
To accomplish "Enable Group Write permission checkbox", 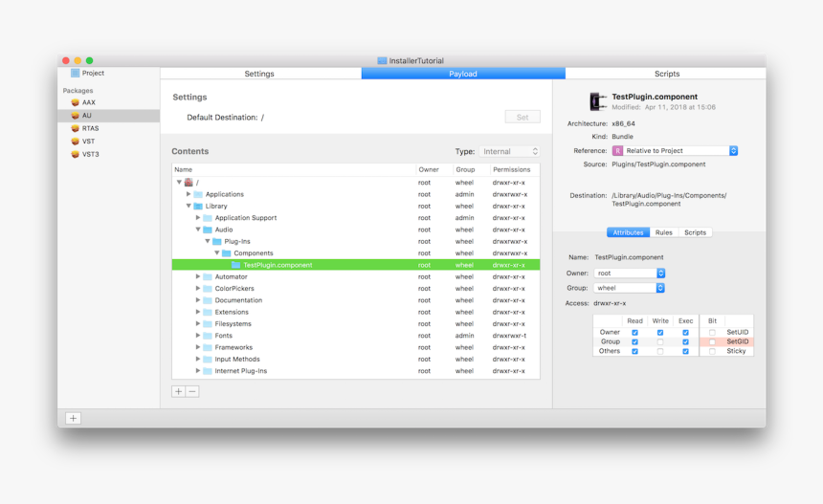I will point(660,342).
